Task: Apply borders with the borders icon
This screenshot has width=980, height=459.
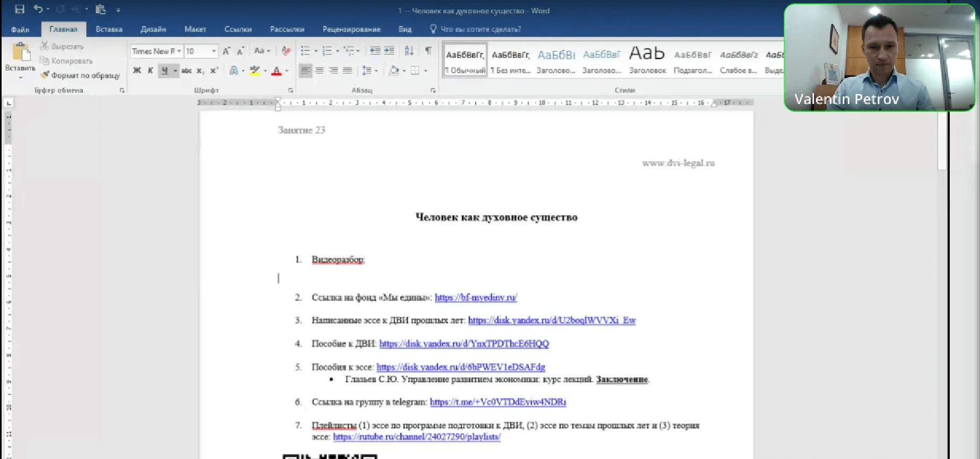Action: pos(415,71)
